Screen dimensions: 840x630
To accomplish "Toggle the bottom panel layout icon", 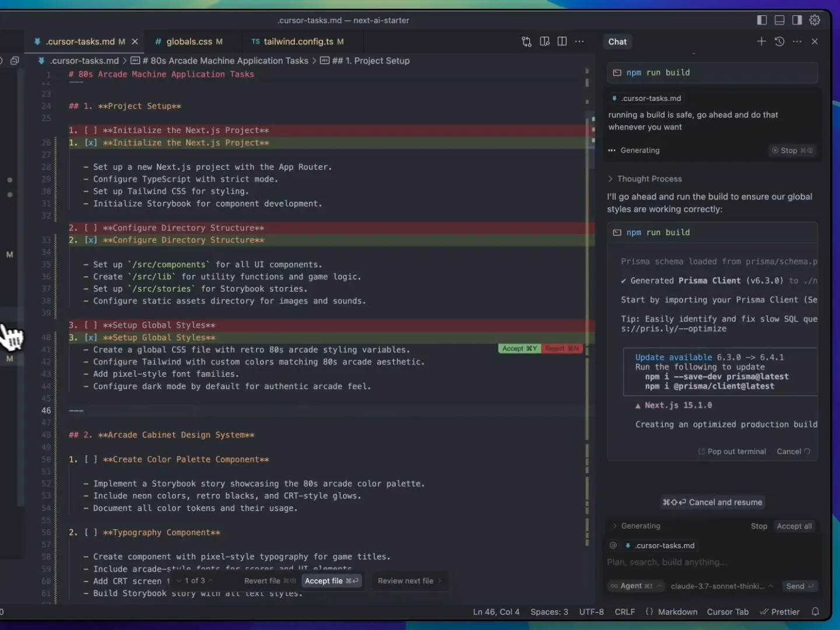I will (779, 20).
